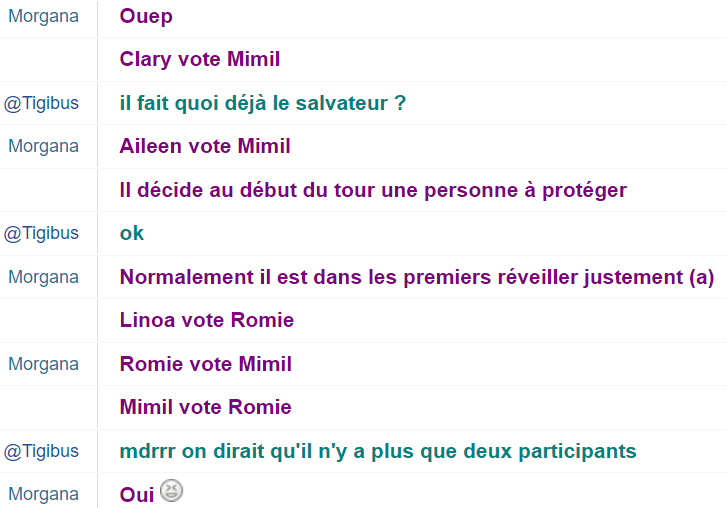Select Morgana's name beside the "Normalement" message

[x=43, y=277]
